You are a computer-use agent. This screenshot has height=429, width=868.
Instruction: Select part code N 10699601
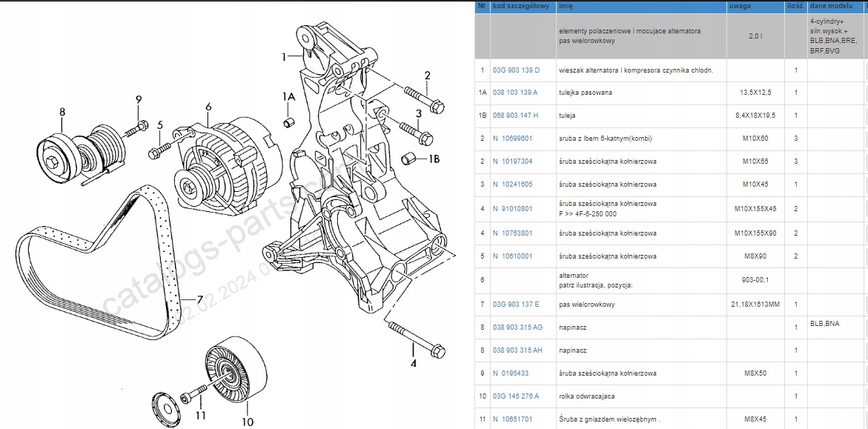[513, 139]
